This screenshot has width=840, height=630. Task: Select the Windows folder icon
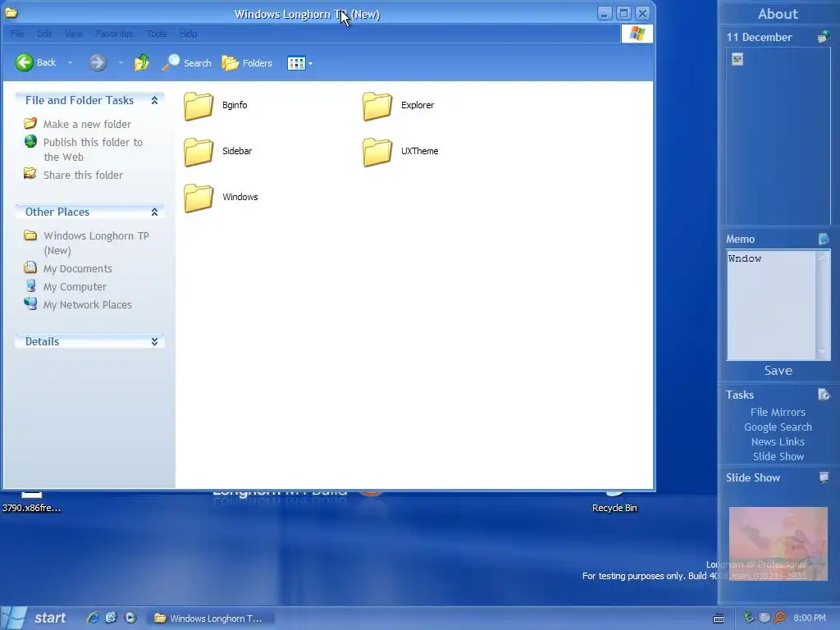pyautogui.click(x=199, y=198)
